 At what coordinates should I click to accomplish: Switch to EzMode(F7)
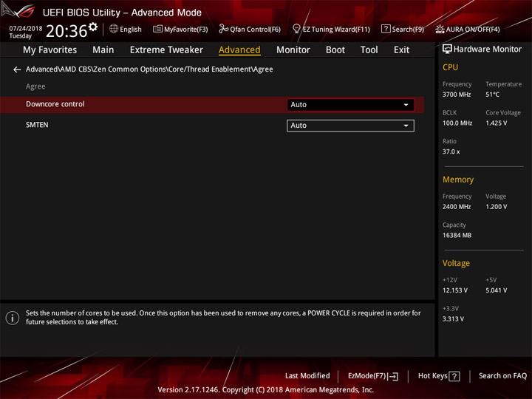373,376
